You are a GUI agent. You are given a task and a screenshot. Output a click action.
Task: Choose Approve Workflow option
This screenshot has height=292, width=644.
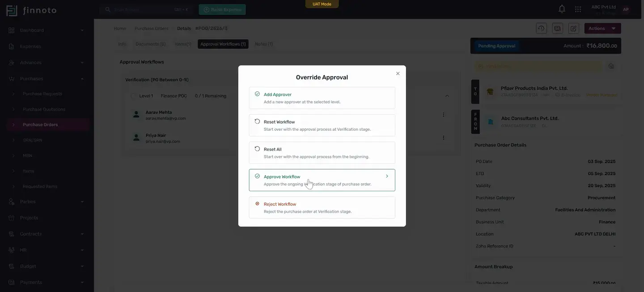[322, 180]
